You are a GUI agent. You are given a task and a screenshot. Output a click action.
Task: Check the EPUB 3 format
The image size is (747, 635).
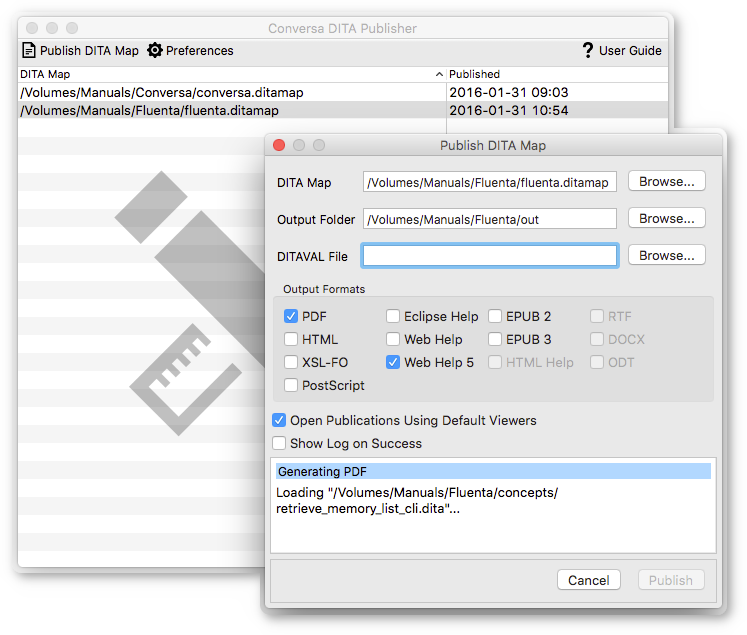click(x=495, y=339)
